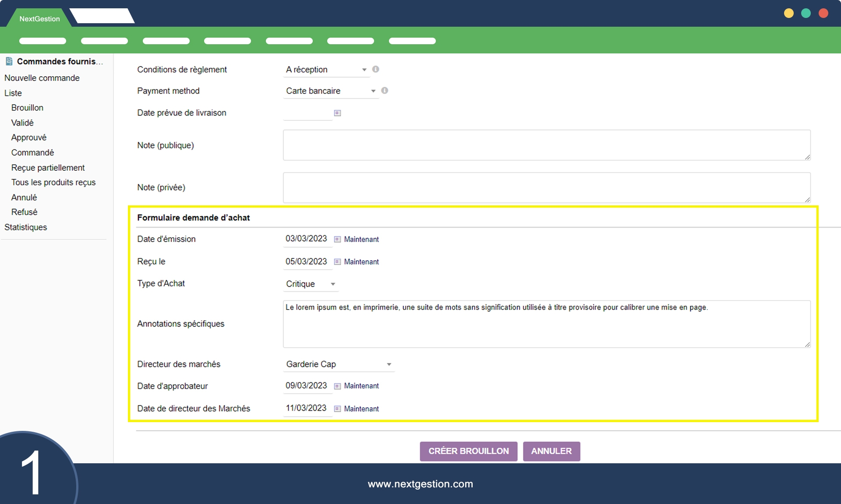Image resolution: width=841 pixels, height=504 pixels.
Task: Open calendar icon for Date d'approbateur
Action: click(x=337, y=386)
